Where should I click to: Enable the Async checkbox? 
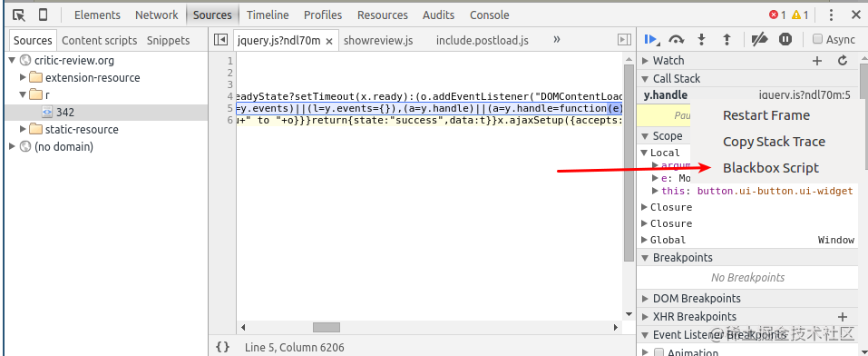coord(817,39)
